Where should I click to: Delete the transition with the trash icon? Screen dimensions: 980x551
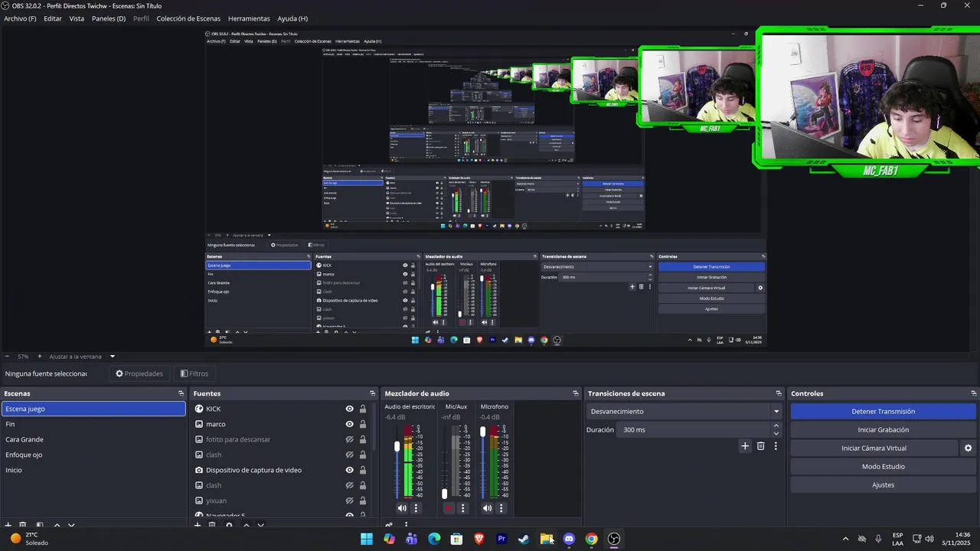coord(760,445)
